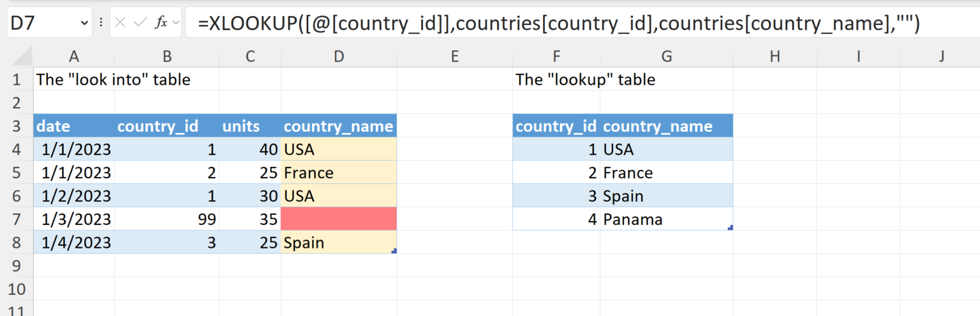The image size is (980, 316).
Task: Click the Enter checkmark formula icon
Action: (140, 23)
